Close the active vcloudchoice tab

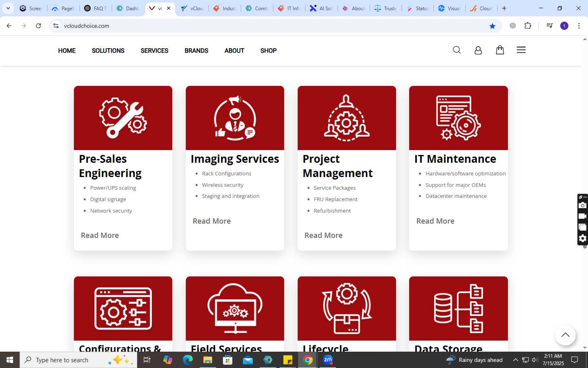click(x=169, y=8)
